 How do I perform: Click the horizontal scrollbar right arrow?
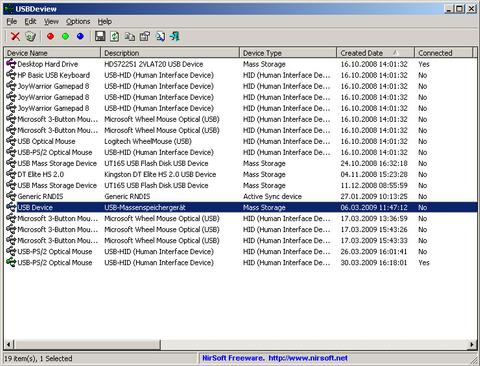pos(472,344)
